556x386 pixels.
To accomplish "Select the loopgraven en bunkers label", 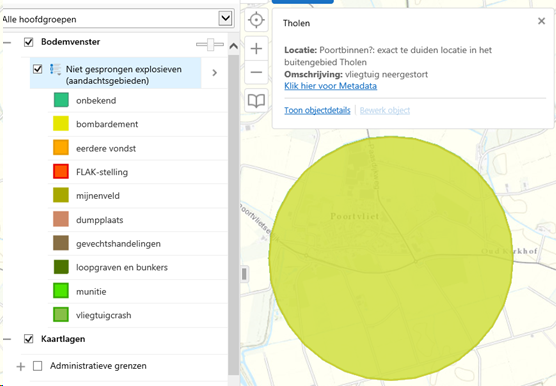I will pos(122,268).
